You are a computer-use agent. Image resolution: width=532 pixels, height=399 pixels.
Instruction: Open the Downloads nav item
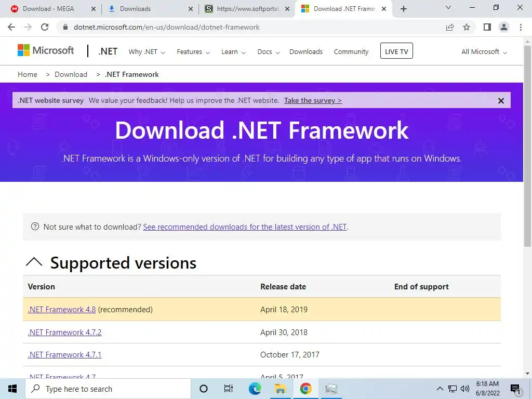(305, 52)
